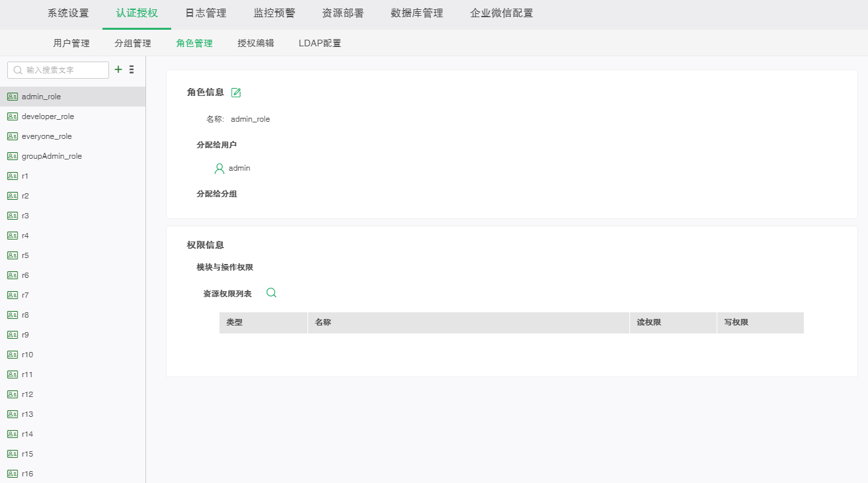Open the LDAP配置 sub-tab
Viewport: 868px width, 483px height.
320,44
